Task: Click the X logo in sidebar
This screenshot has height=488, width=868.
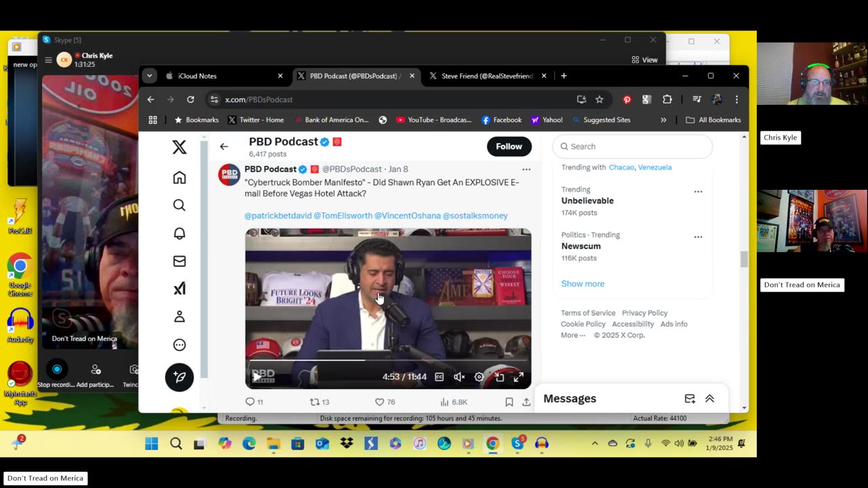Action: click(x=179, y=147)
